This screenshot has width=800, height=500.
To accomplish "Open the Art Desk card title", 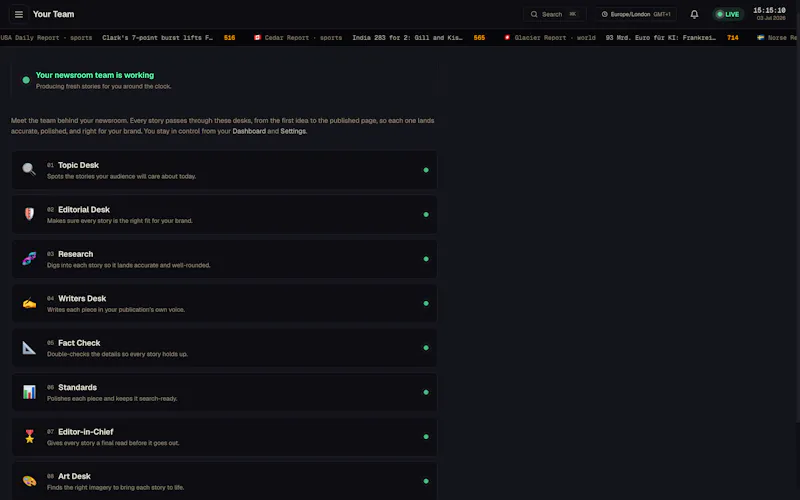I will pyautogui.click(x=74, y=476).
